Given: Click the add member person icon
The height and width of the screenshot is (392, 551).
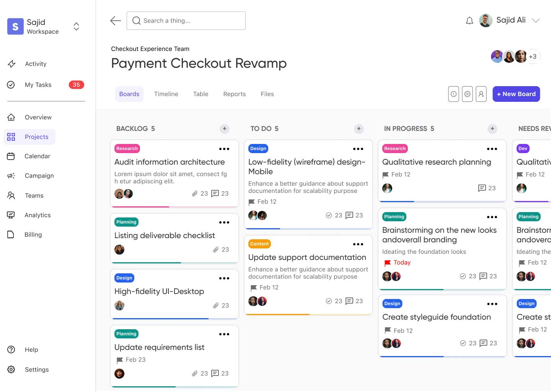Looking at the screenshot, I should click(481, 94).
